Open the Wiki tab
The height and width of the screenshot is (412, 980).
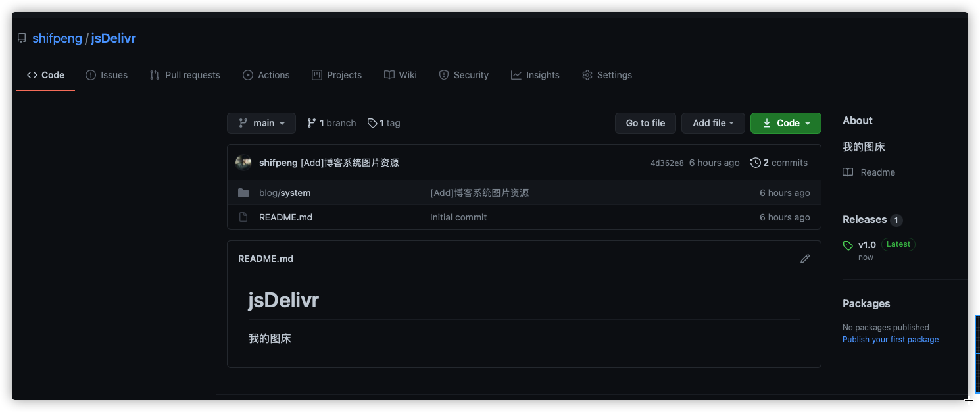401,75
